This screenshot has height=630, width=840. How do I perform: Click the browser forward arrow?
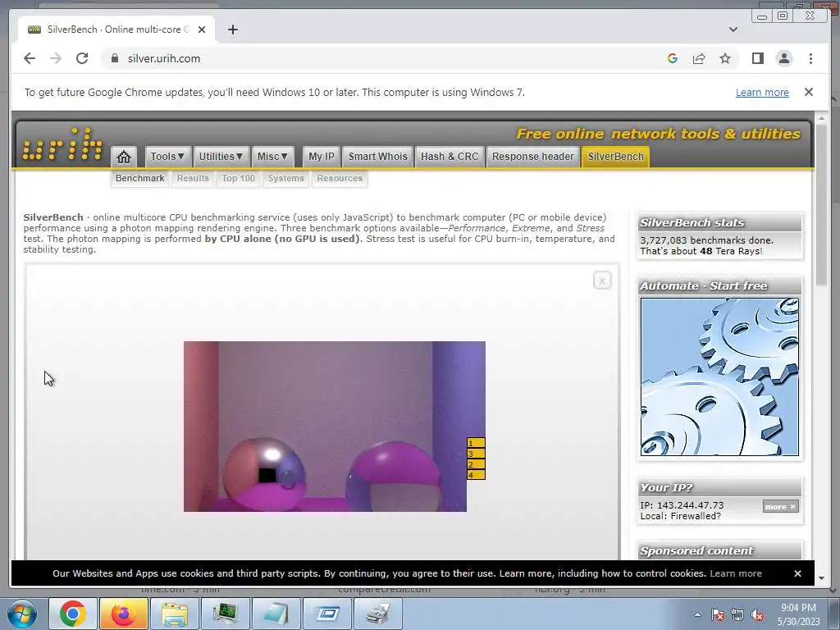[x=56, y=58]
